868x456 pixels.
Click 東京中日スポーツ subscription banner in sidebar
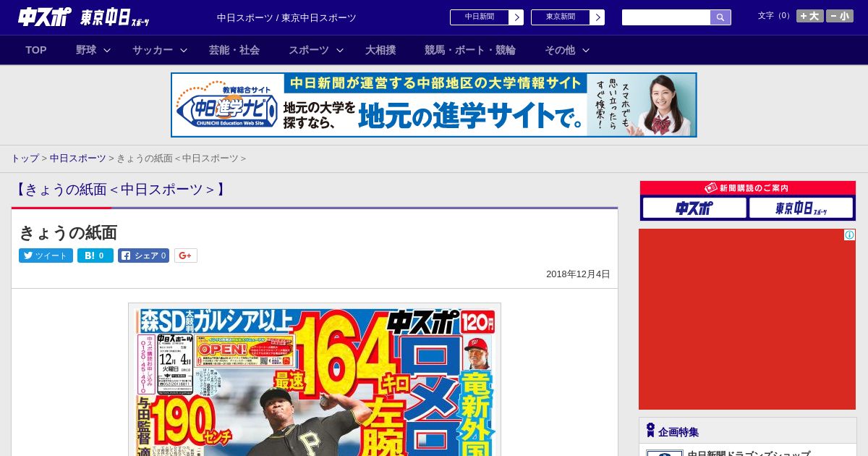tap(801, 208)
